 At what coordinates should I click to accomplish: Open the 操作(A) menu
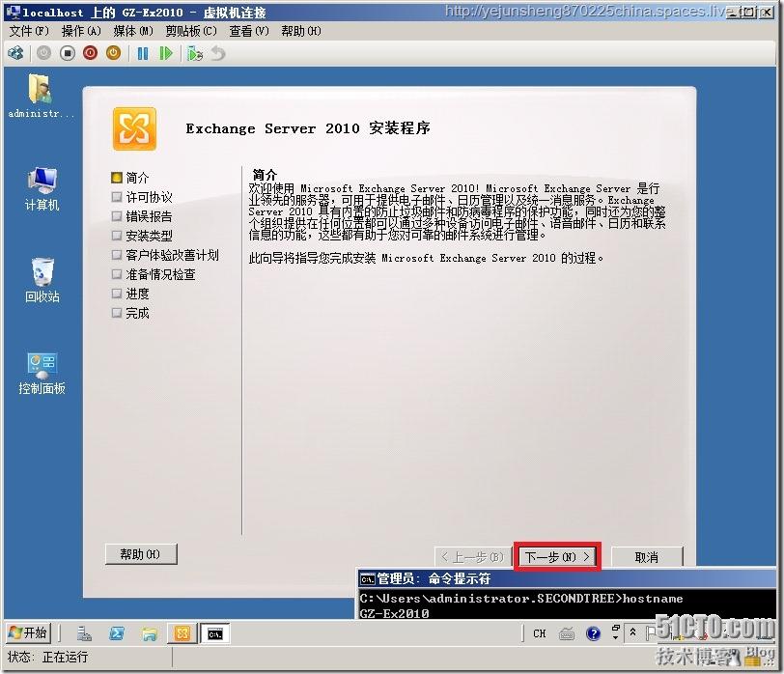click(x=81, y=31)
